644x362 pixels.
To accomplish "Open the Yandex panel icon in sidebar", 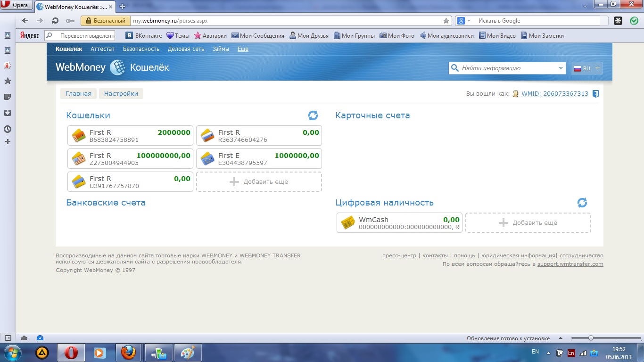I will tap(8, 66).
